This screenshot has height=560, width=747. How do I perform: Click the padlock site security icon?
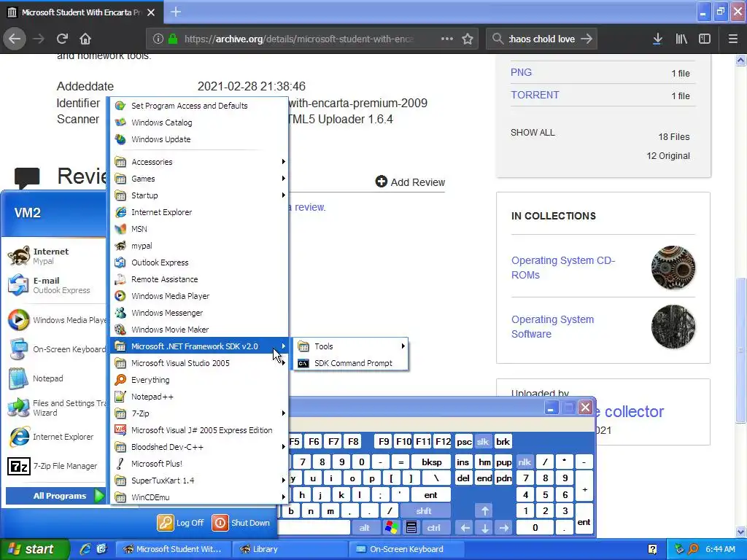[173, 39]
